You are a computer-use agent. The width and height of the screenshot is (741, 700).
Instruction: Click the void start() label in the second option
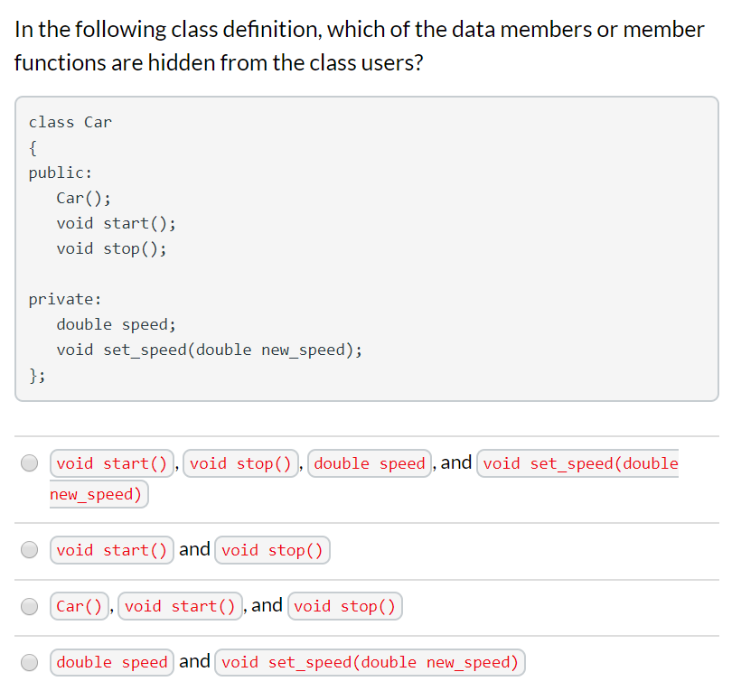[x=111, y=550]
